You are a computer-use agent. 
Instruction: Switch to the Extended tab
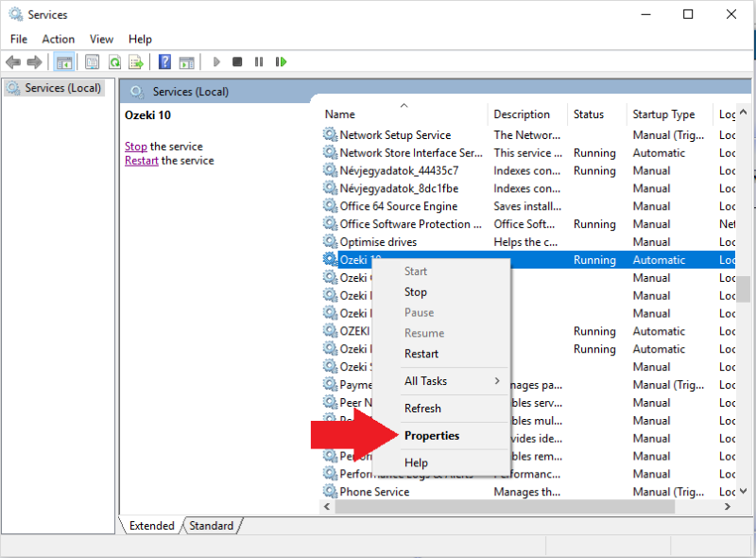point(151,526)
